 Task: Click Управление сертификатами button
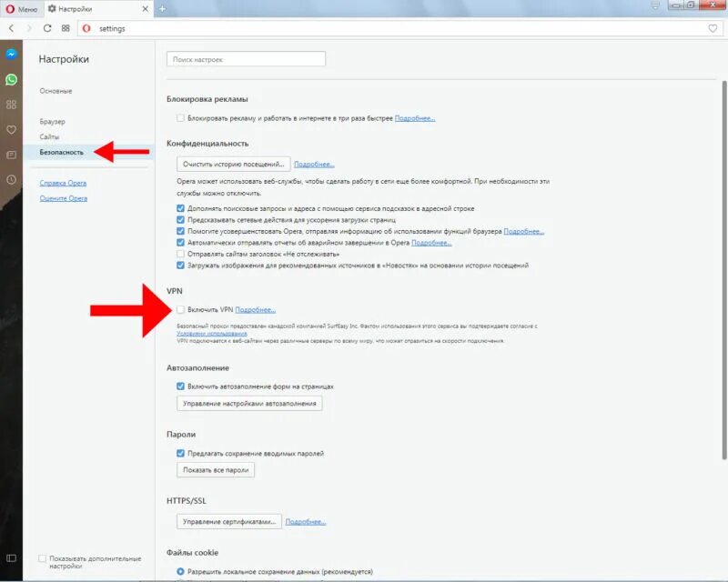click(229, 521)
